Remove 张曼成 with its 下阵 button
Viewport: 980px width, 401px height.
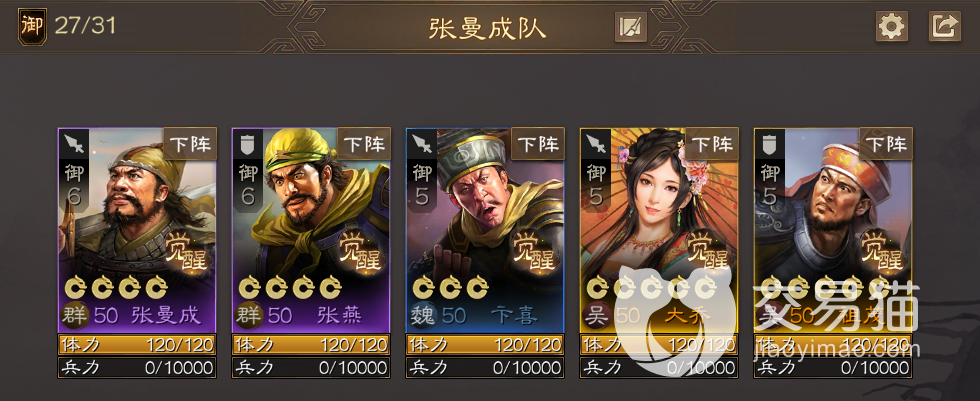(190, 144)
